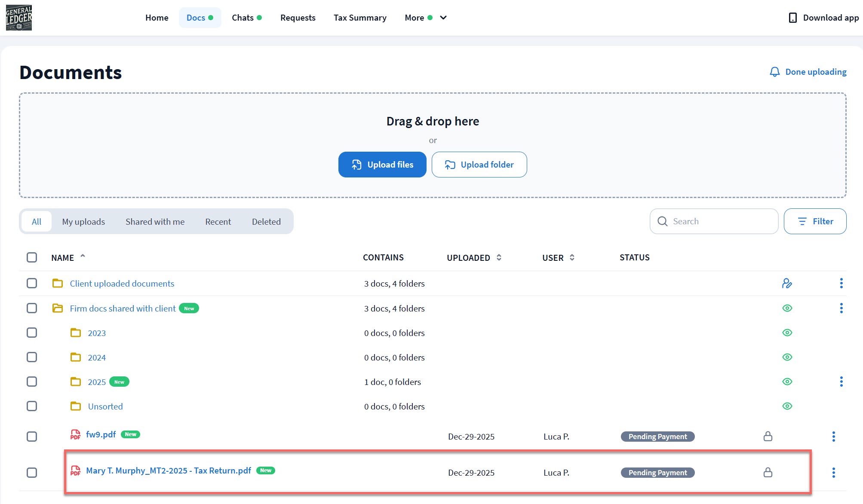This screenshot has height=504, width=863.
Task: Click the lock icon on the fw9.pdf row
Action: [768, 437]
